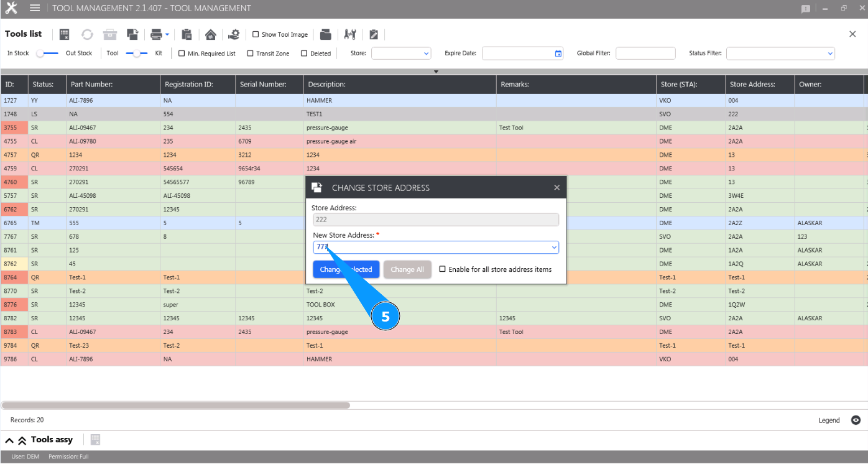Open the hamburger menu in title bar
This screenshot has width=868, height=464.
pyautogui.click(x=35, y=8)
